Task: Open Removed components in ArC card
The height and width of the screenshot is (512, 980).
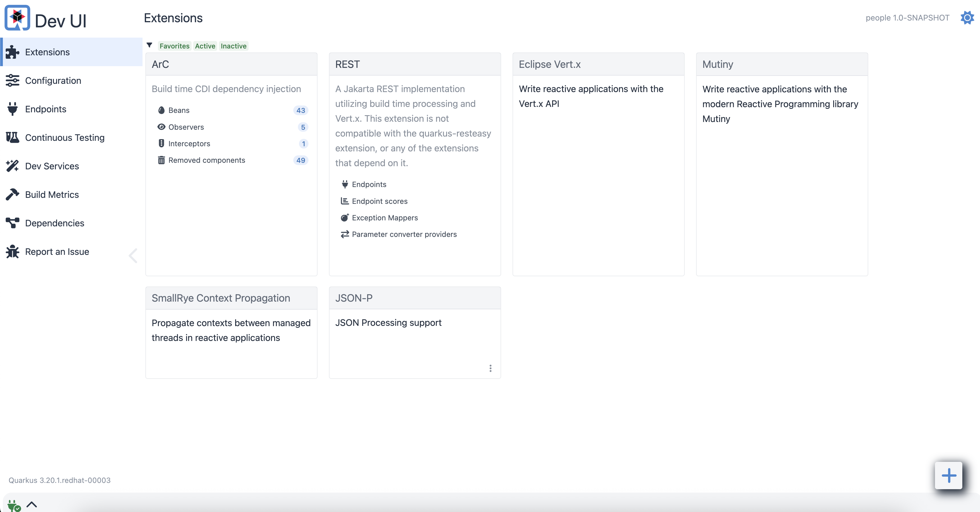Action: click(207, 160)
